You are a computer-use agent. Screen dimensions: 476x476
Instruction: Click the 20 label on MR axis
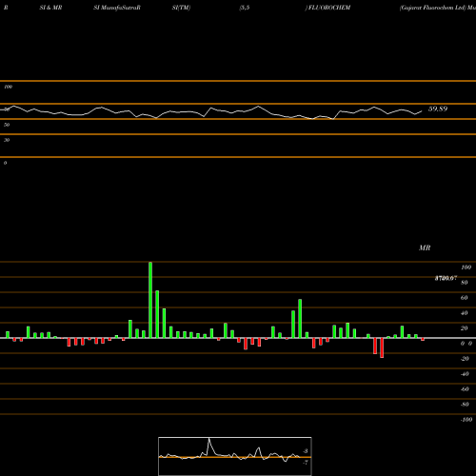pyautogui.click(x=465, y=328)
